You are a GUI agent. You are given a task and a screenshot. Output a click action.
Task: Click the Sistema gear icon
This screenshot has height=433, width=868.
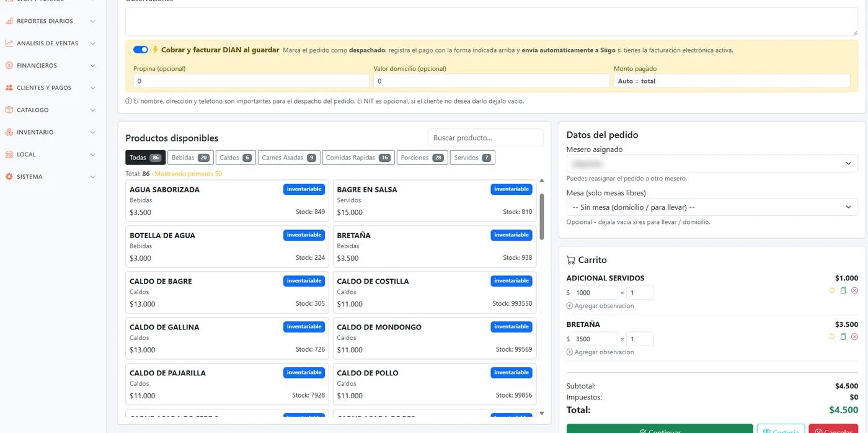(9, 177)
